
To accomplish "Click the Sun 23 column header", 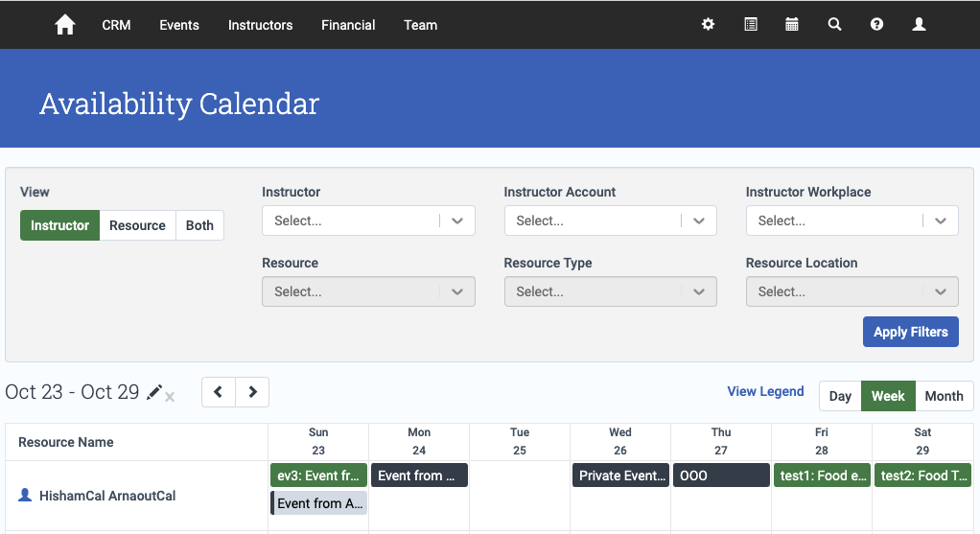I will [x=318, y=442].
